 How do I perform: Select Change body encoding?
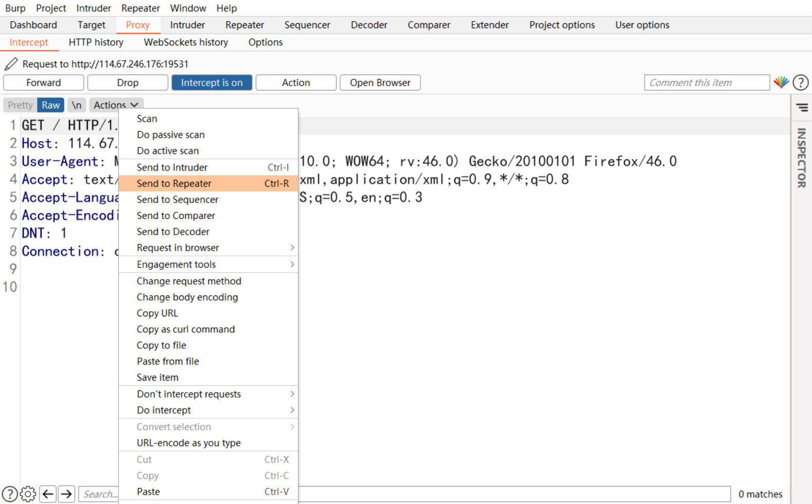(208, 297)
